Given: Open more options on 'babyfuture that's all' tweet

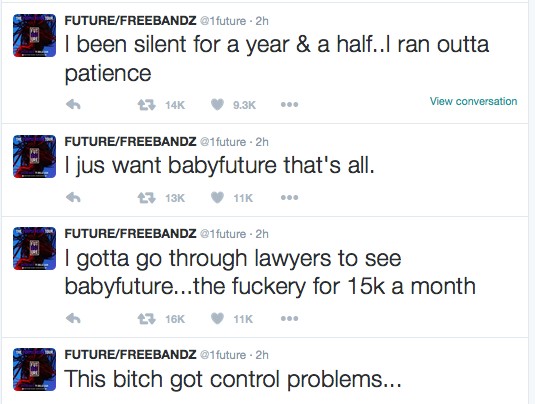Looking at the screenshot, I should click(289, 197).
